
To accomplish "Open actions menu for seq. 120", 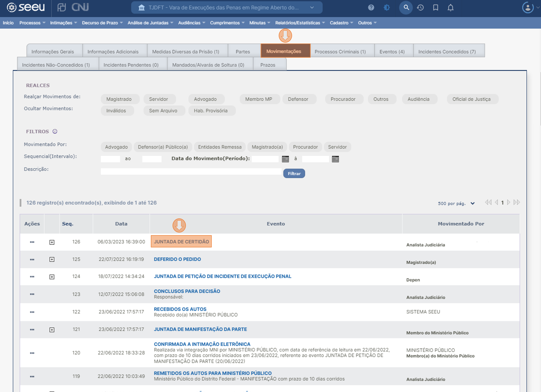I will pos(32,353).
